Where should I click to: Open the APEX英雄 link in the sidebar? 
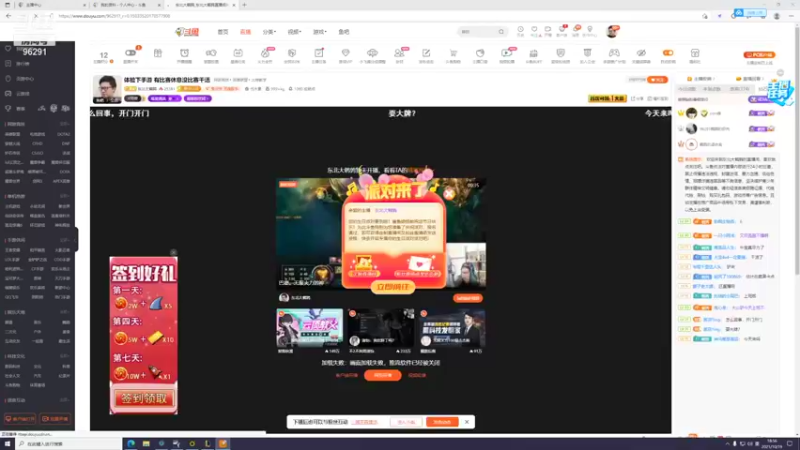[62, 181]
